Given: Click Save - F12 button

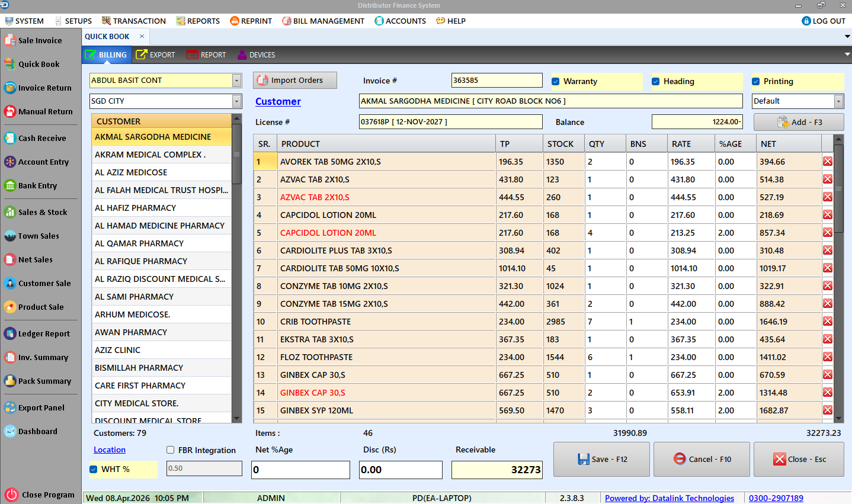Looking at the screenshot, I should click(601, 459).
